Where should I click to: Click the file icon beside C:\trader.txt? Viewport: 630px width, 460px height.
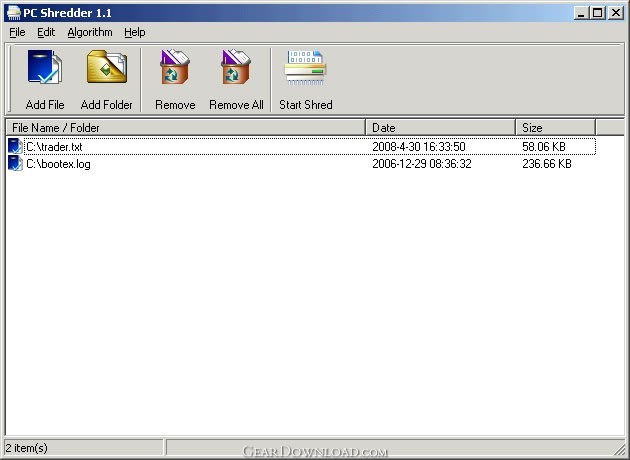point(15,146)
